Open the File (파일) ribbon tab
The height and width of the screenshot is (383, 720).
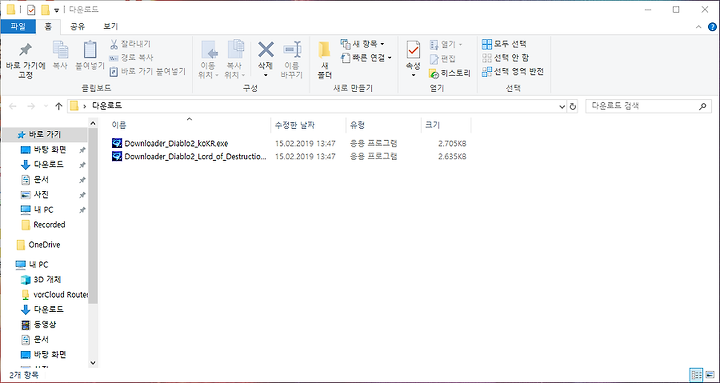[18, 27]
